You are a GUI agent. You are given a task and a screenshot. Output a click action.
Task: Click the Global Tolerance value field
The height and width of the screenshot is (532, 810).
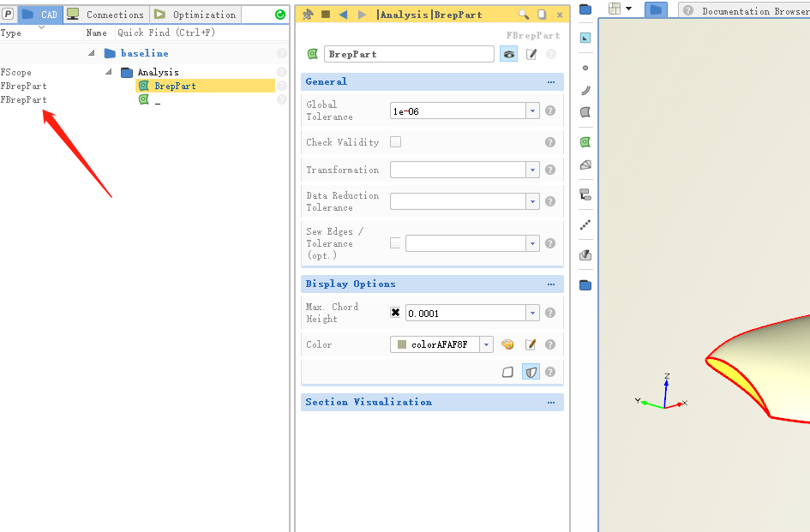point(458,111)
